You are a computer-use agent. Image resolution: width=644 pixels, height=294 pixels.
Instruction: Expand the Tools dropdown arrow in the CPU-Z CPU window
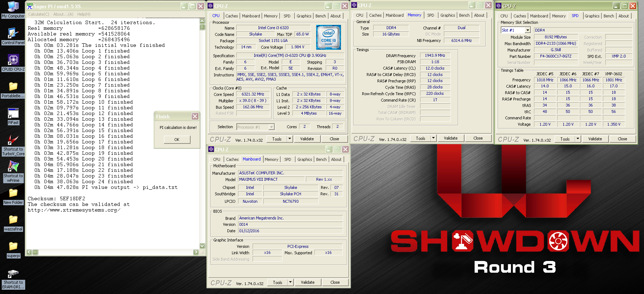(x=290, y=139)
